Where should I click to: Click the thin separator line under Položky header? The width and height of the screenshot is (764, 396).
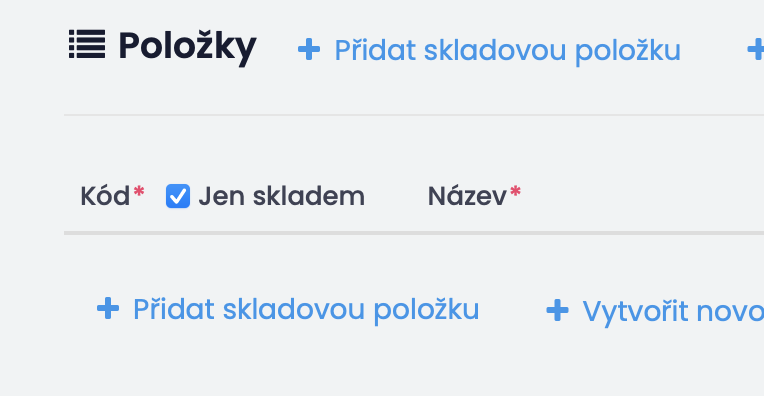pyautogui.click(x=414, y=115)
